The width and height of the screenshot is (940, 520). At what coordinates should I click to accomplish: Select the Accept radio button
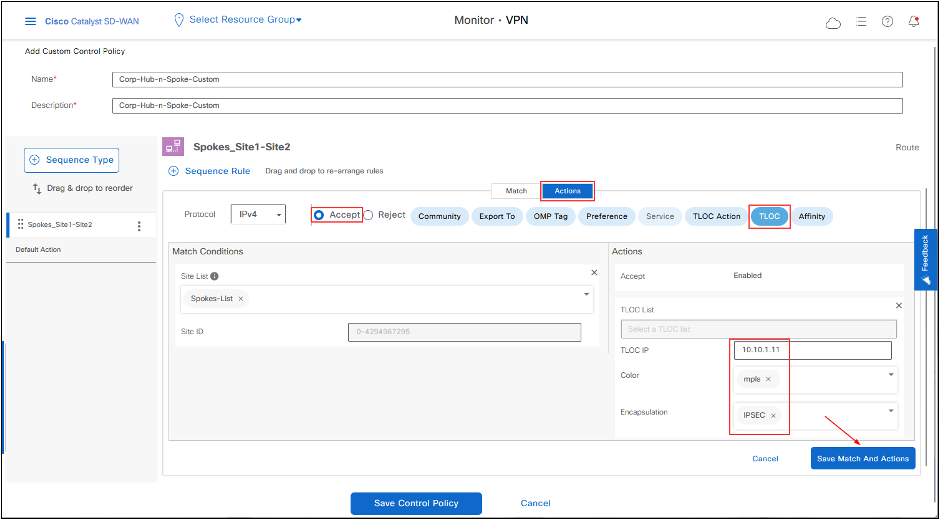tap(319, 215)
